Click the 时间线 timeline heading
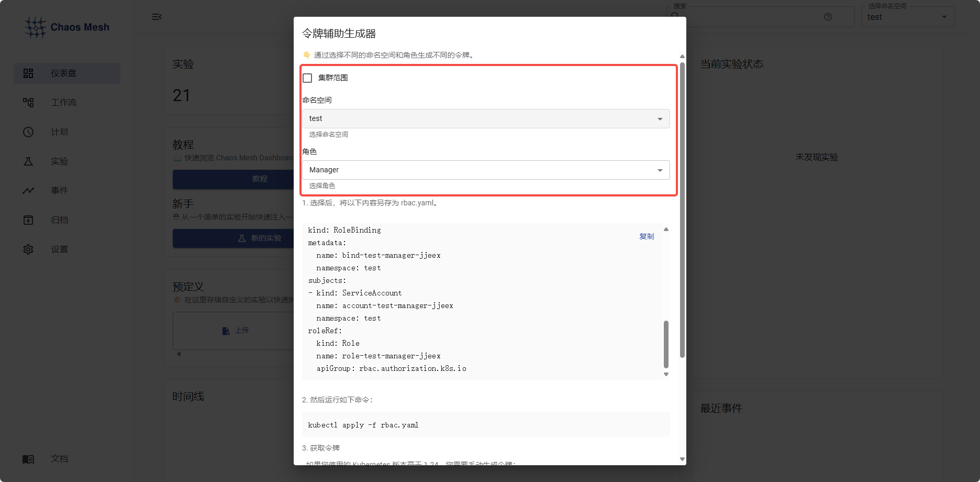 pos(188,397)
